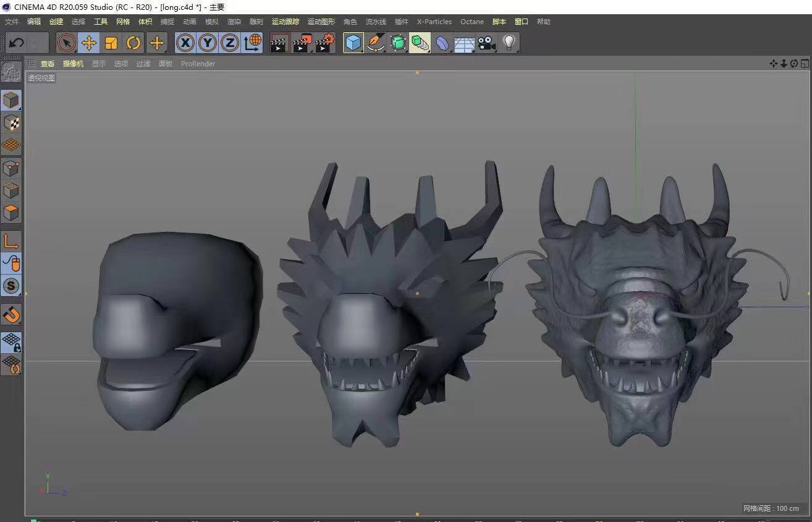The height and width of the screenshot is (522, 812).
Task: Activate the Workplane mode icon
Action: point(11,145)
